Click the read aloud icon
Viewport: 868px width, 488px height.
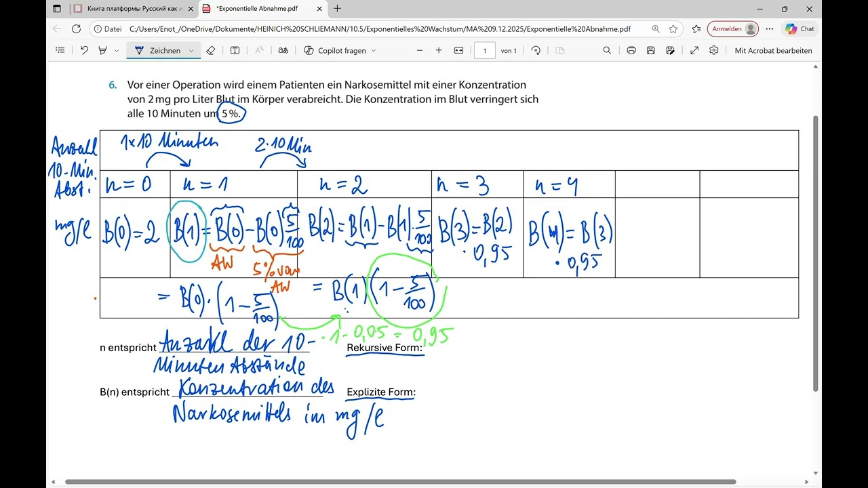point(259,50)
